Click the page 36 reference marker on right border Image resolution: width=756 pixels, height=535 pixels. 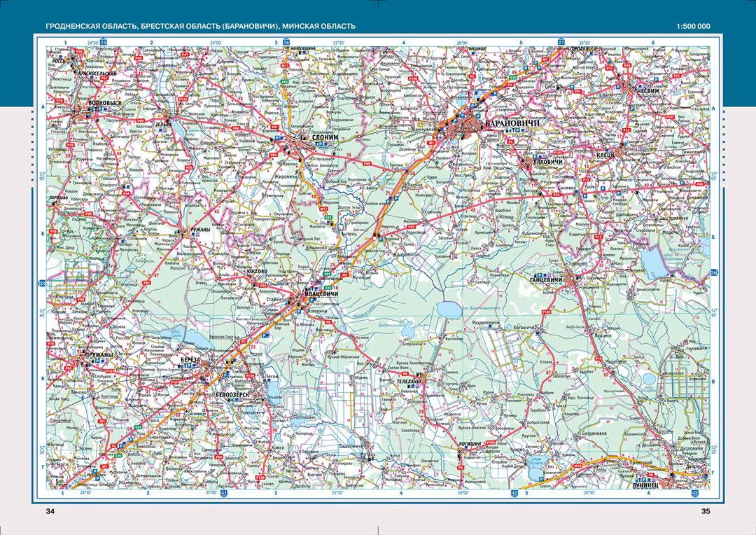pyautogui.click(x=714, y=272)
